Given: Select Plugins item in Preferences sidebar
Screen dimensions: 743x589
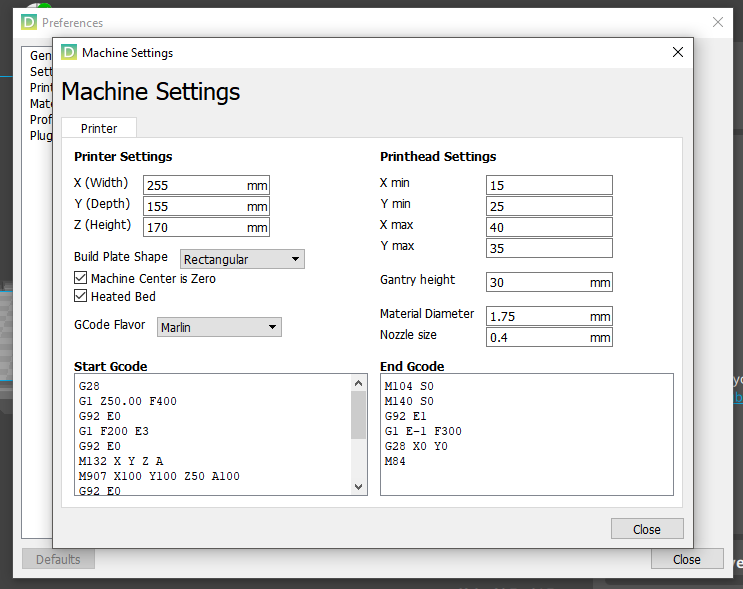Looking at the screenshot, I should pos(41,136).
